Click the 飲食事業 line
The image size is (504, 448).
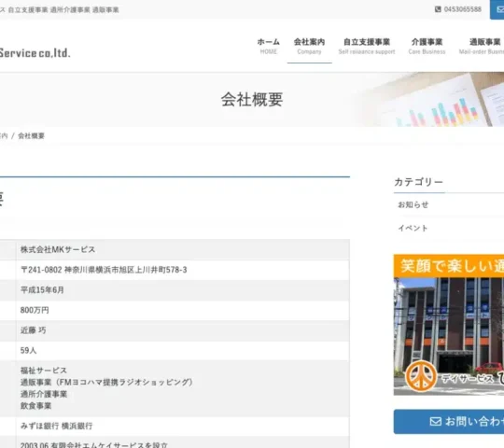pos(35,406)
